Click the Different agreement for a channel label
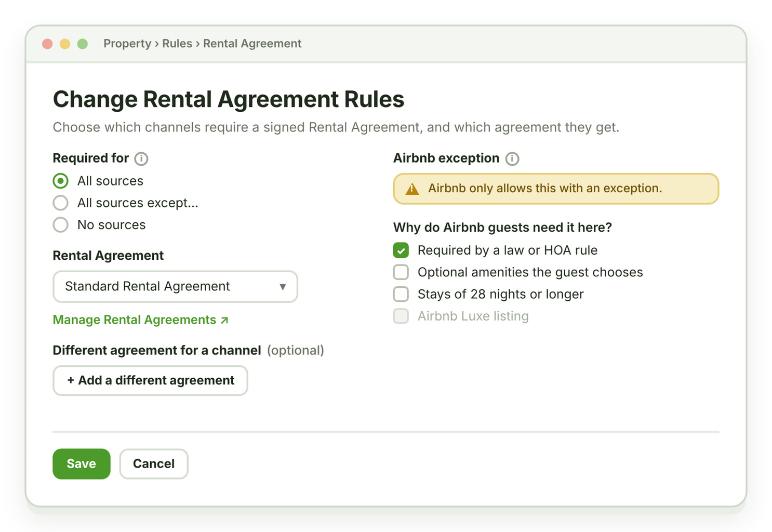 157,350
